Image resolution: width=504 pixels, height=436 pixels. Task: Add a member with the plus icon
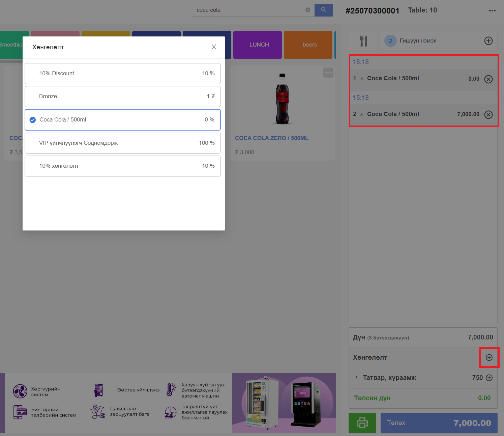pyautogui.click(x=488, y=41)
